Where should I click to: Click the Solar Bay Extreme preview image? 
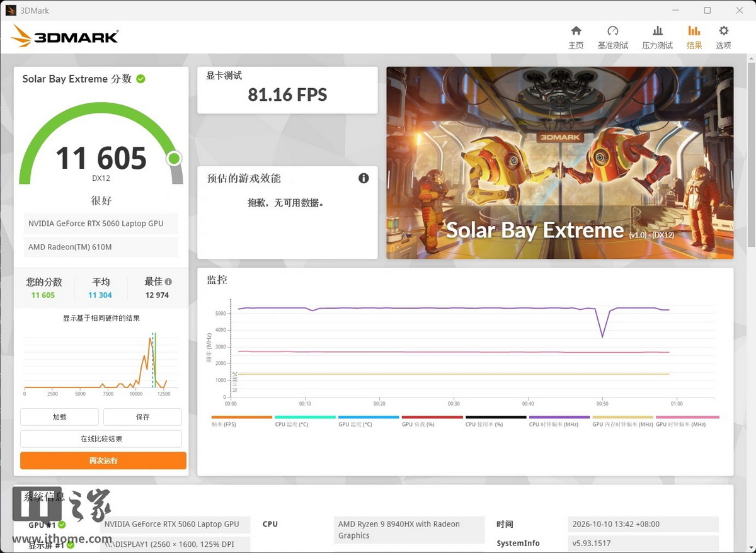(x=560, y=162)
